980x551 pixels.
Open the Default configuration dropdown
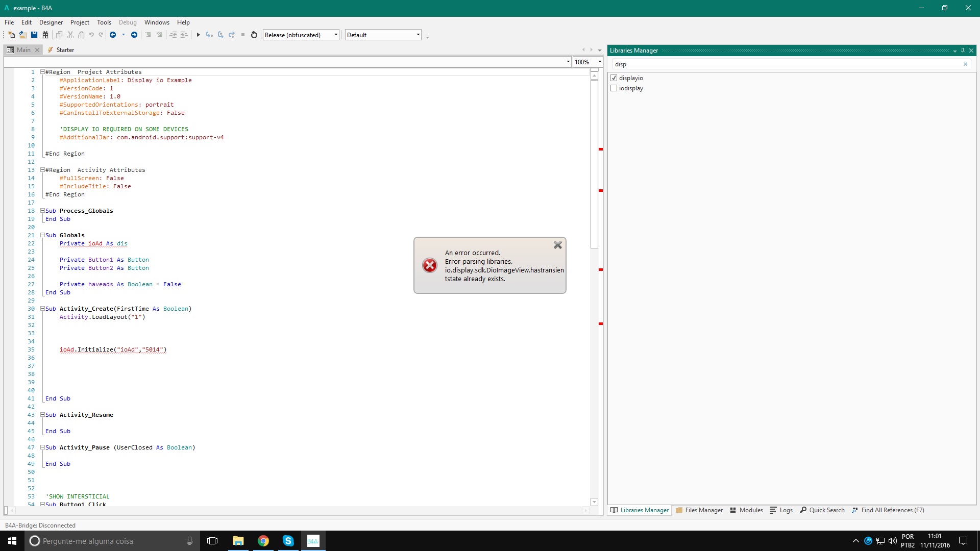[418, 35]
